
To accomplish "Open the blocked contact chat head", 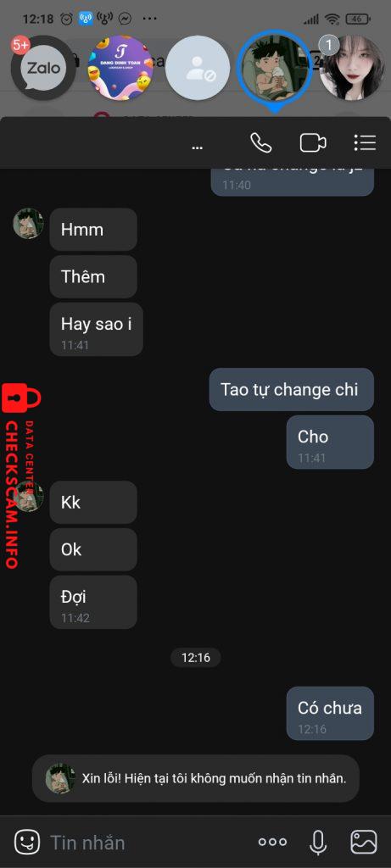I will tap(198, 68).
